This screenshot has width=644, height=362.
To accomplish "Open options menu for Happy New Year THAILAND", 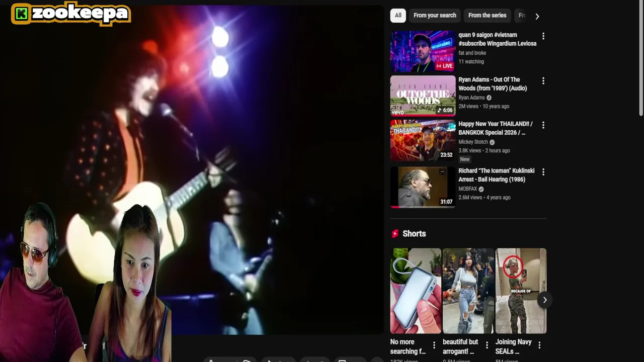I will coord(543,125).
